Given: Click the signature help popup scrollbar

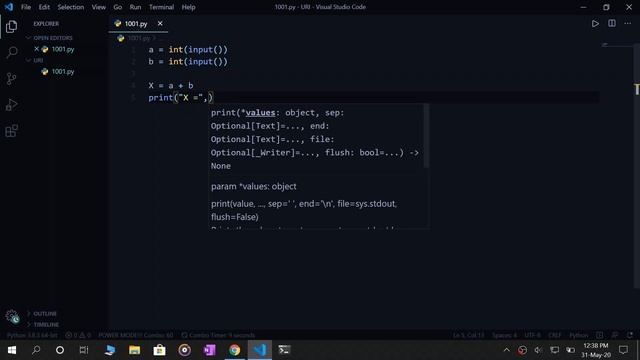Looking at the screenshot, I should coord(426,136).
